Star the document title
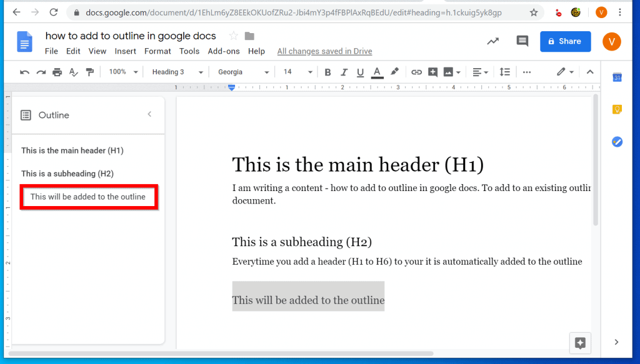 [234, 36]
